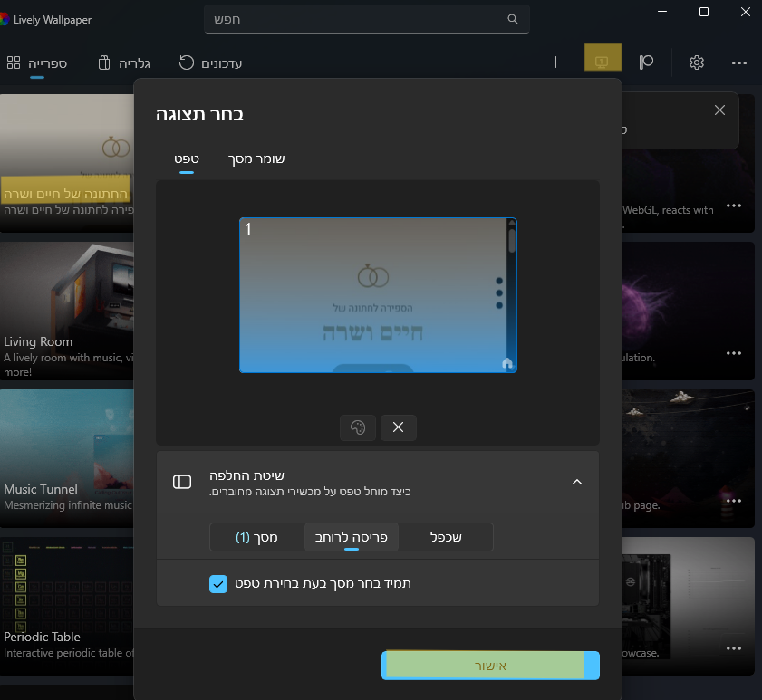Click the search magnifier icon
The height and width of the screenshot is (700, 762).
tap(513, 19)
